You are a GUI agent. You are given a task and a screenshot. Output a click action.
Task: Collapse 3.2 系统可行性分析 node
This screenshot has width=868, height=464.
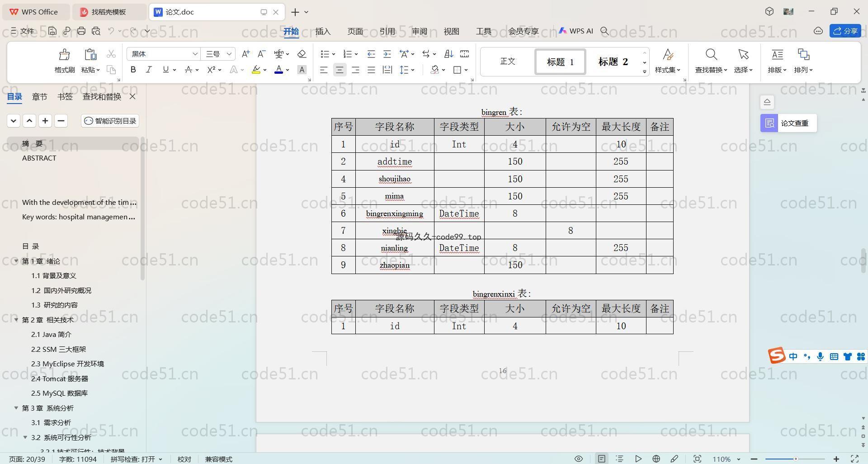(25, 437)
